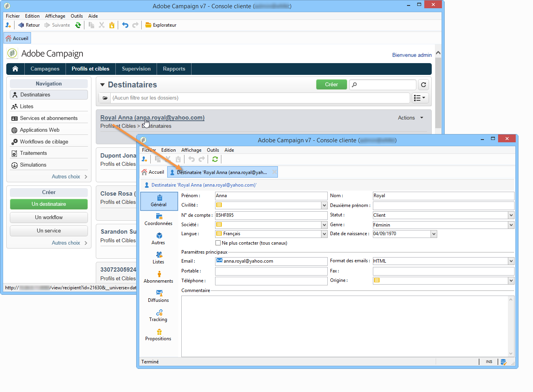The height and width of the screenshot is (392, 533).
Task: Switch to the Rapports tab
Action: (174, 69)
